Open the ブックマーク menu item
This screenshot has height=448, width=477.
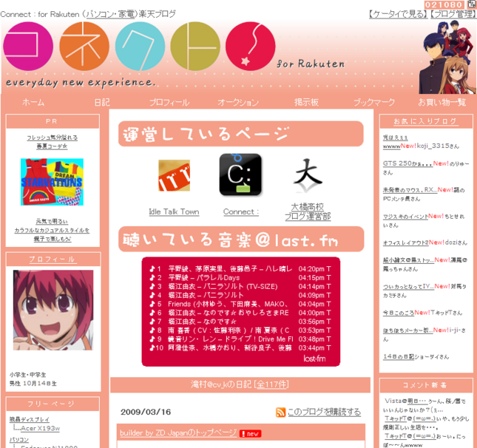pyautogui.click(x=374, y=102)
